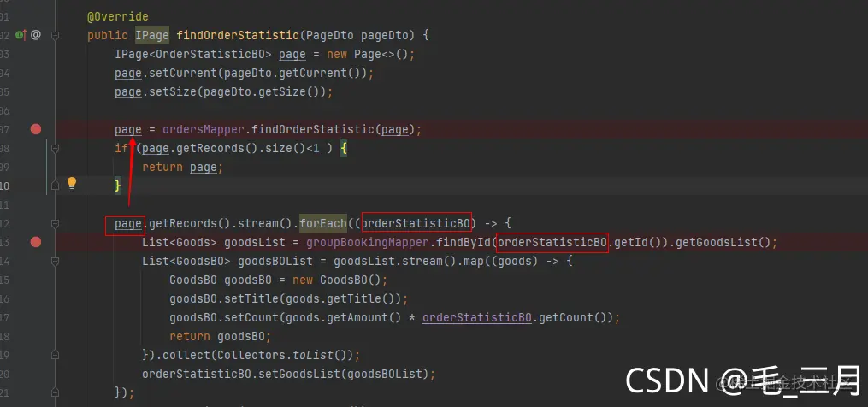Click 'List<Goods>' type declaration
868x407 pixels.
180,243
